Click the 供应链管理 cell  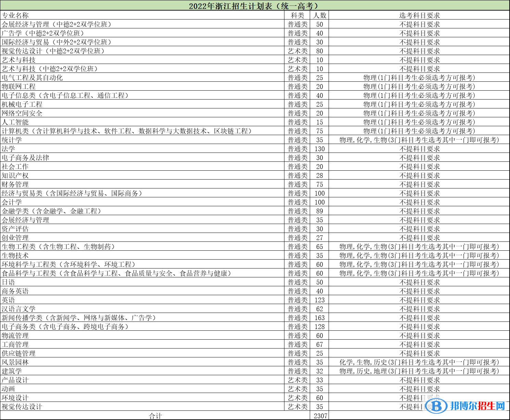point(142,353)
